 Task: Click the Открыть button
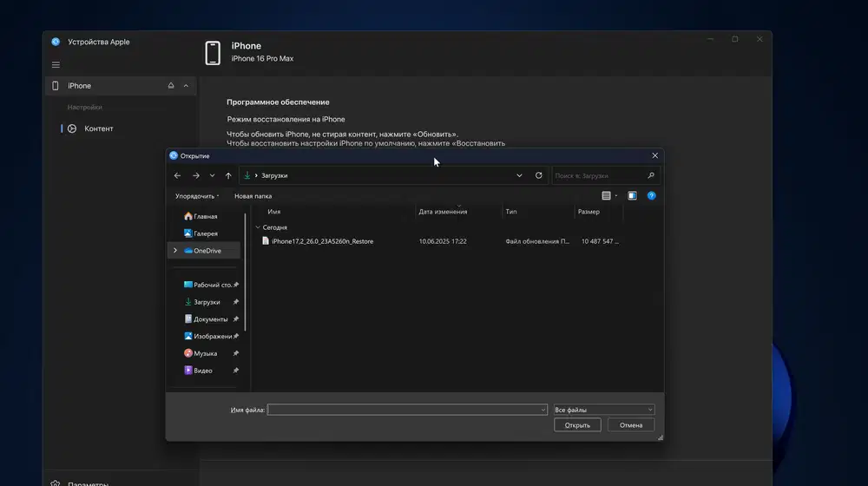577,425
